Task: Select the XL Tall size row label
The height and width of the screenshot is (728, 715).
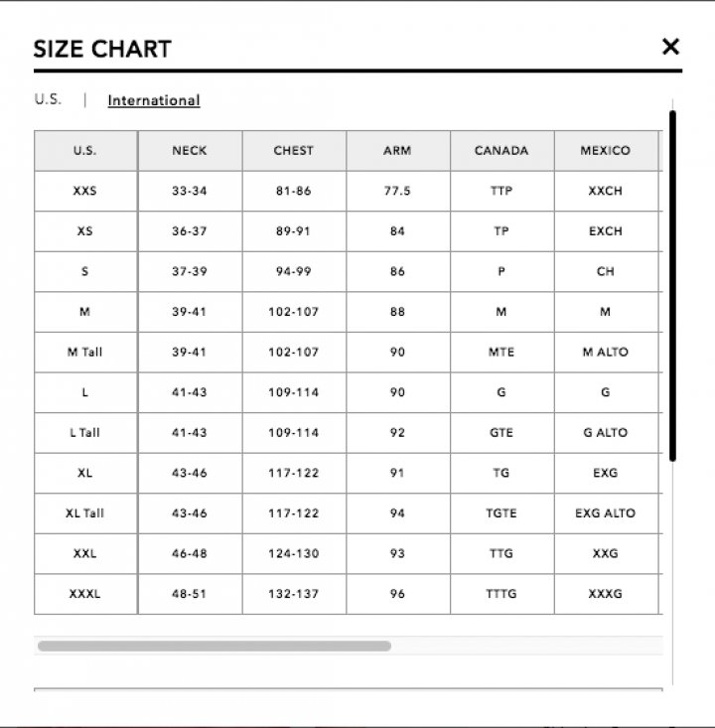Action: point(85,513)
